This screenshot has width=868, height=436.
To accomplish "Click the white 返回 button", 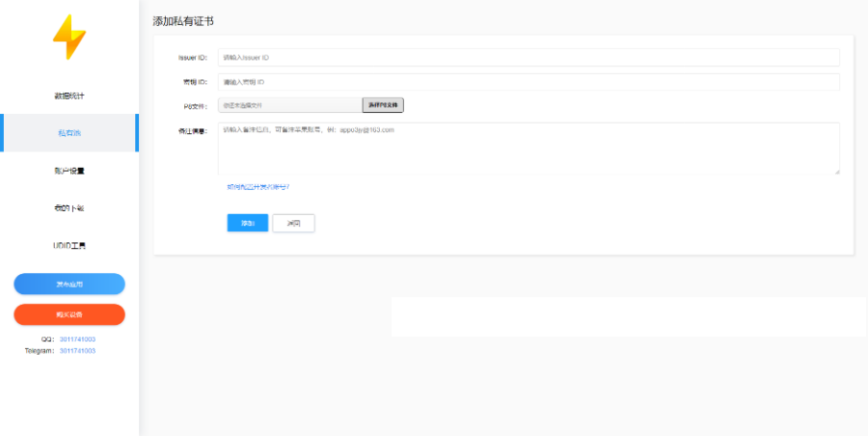I will coord(293,223).
